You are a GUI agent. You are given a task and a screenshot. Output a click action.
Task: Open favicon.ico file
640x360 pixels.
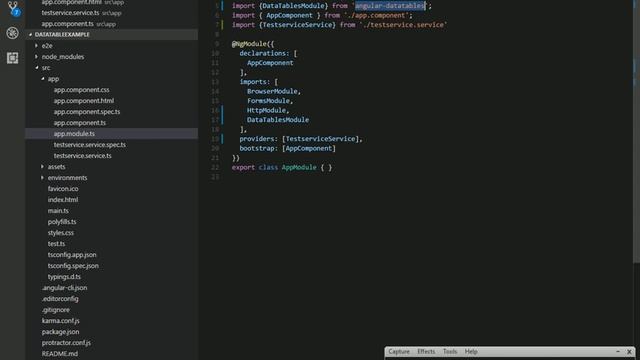point(63,189)
